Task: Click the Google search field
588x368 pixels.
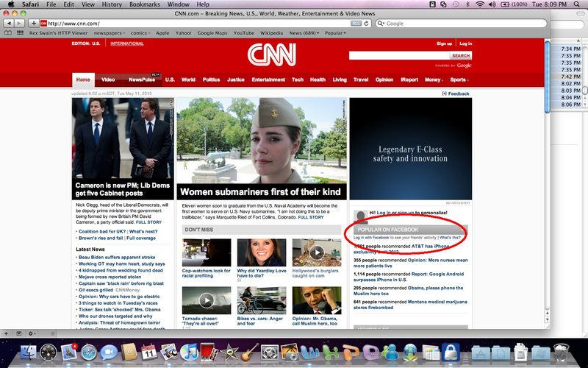Action: point(461,24)
